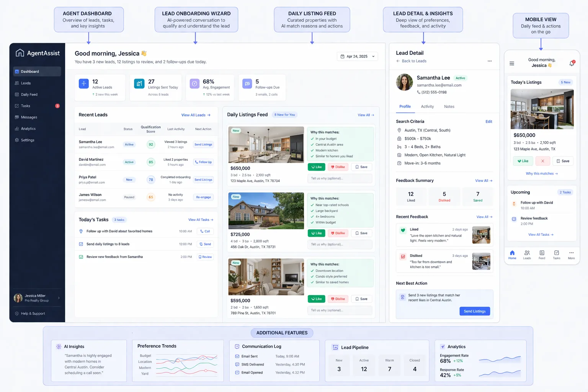Like the $725,000 Oak Dr listing
588x392 pixels.
click(317, 233)
